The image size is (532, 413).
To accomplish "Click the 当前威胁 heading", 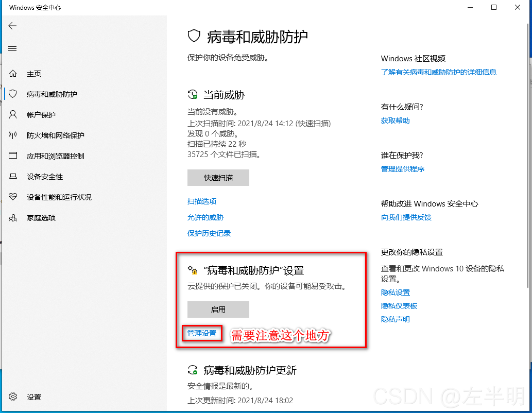I will [224, 95].
